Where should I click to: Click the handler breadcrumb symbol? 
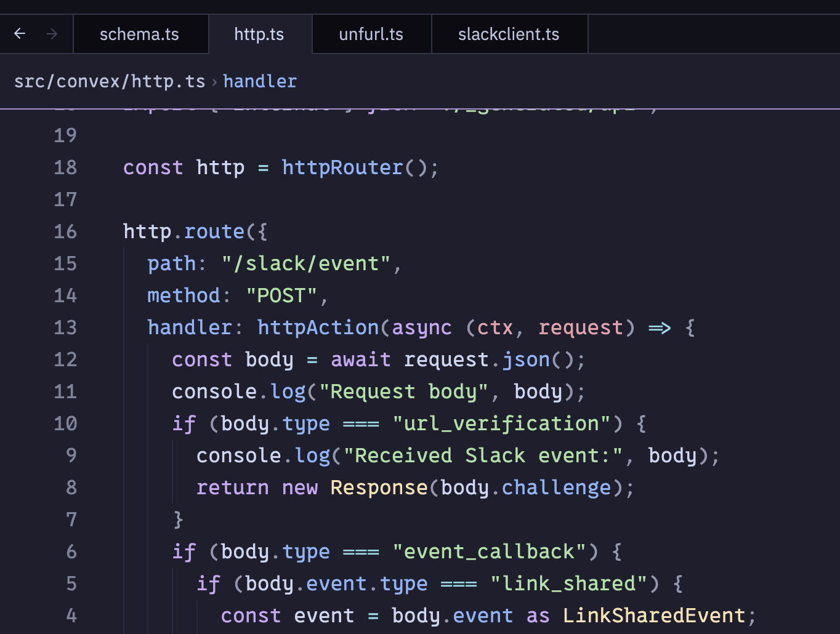(x=259, y=81)
